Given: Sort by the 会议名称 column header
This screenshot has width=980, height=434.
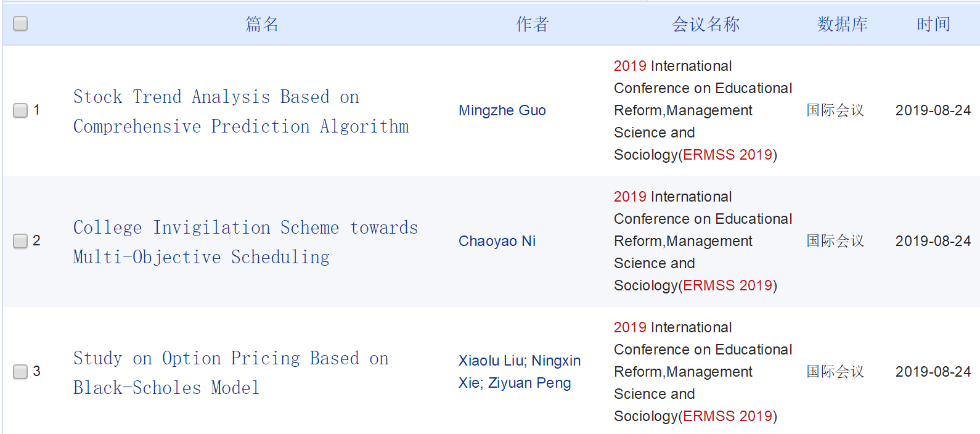Looking at the screenshot, I should coord(706,24).
